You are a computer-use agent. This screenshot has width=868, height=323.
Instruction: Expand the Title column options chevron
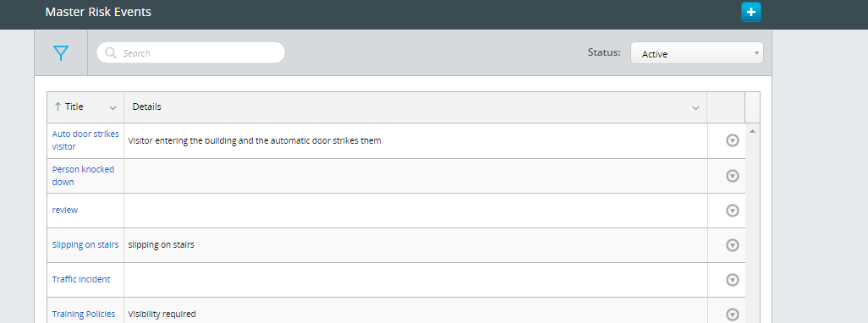click(x=113, y=108)
